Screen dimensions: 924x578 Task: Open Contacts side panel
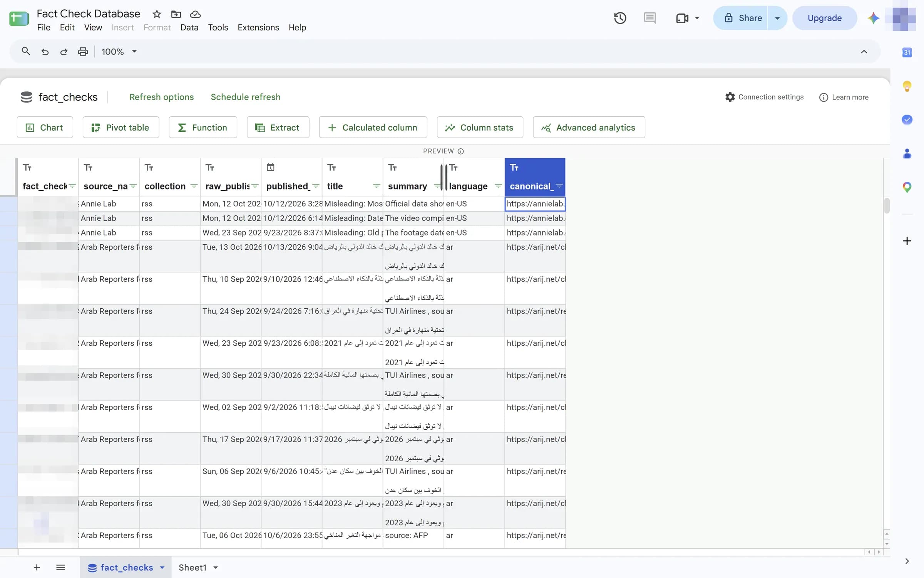click(x=907, y=153)
